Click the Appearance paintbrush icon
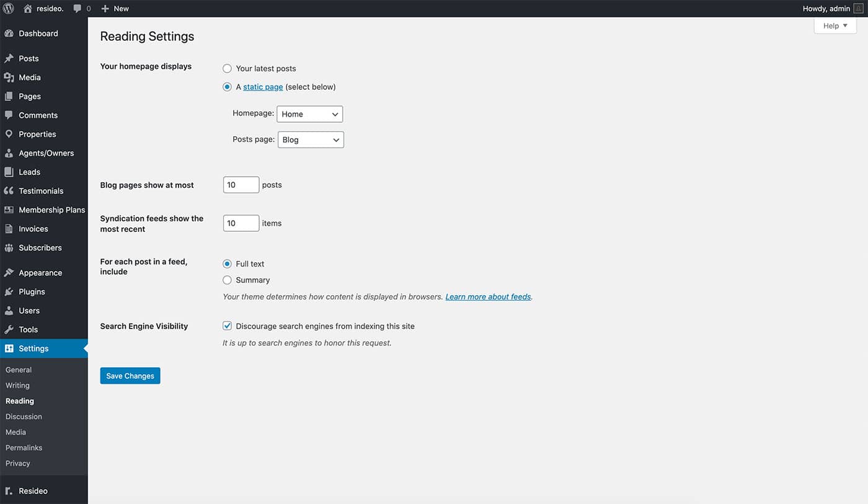This screenshot has width=868, height=504. click(9, 273)
